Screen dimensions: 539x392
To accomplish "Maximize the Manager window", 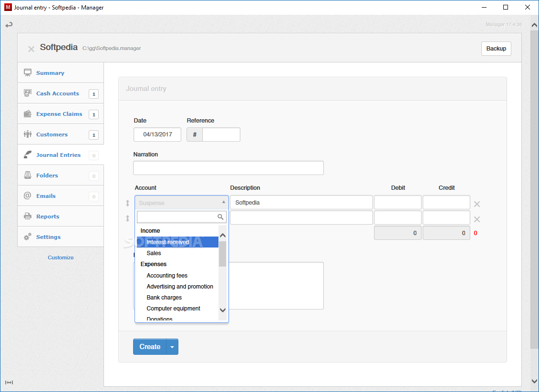I will pos(505,7).
